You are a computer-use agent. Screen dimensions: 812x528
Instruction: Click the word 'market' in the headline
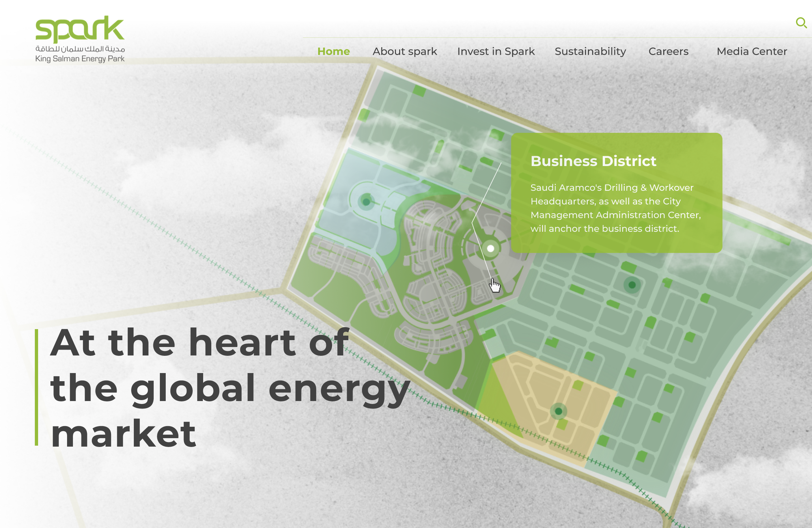tap(123, 434)
